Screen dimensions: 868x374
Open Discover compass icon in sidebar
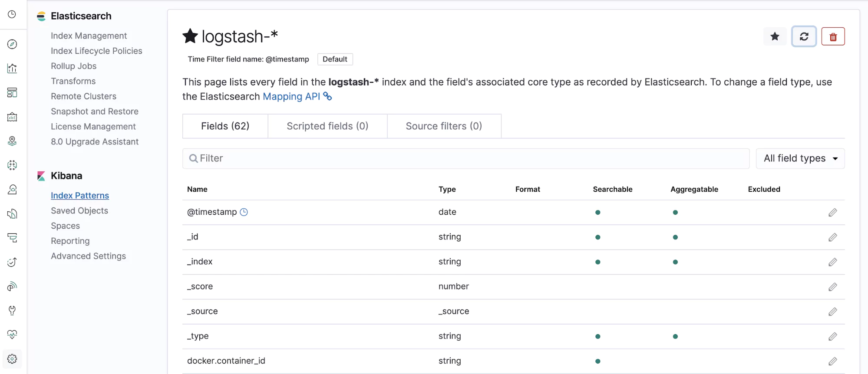pyautogui.click(x=12, y=44)
